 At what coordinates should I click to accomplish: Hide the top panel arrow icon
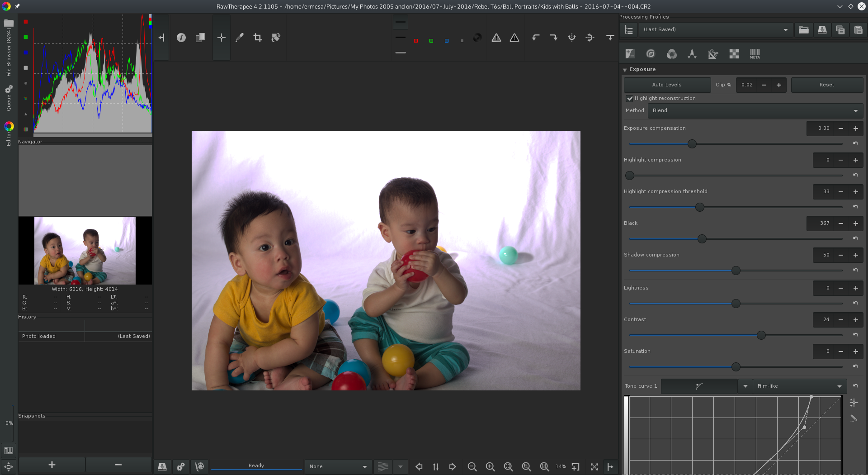click(x=610, y=38)
